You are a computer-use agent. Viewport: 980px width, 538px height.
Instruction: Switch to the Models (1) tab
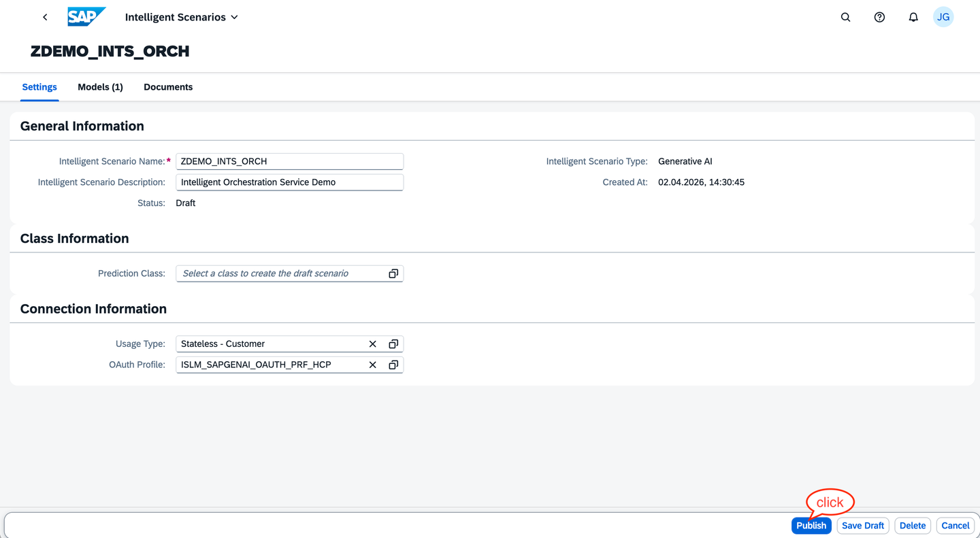(100, 87)
